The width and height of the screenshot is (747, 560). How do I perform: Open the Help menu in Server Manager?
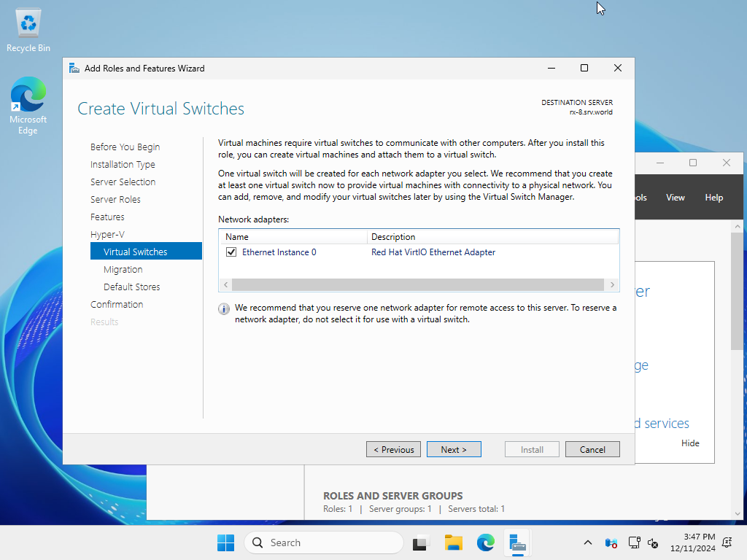pos(713,197)
